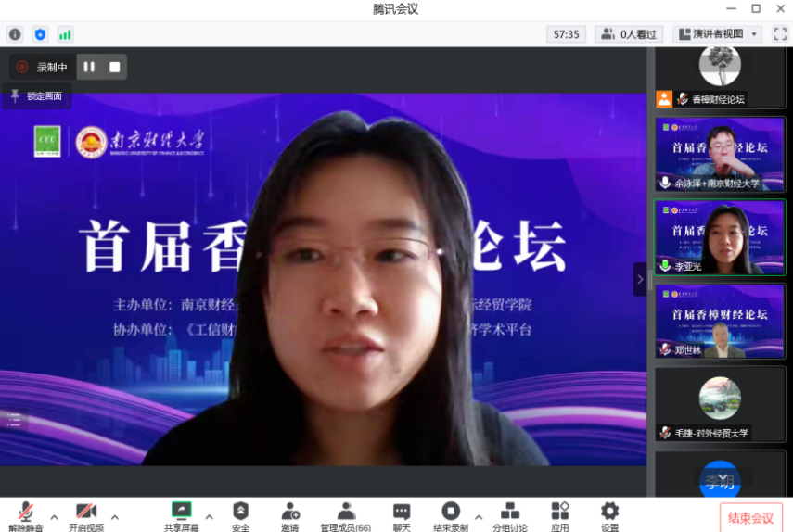Open 管理成员(66) member management
793x532 pixels.
345,516
